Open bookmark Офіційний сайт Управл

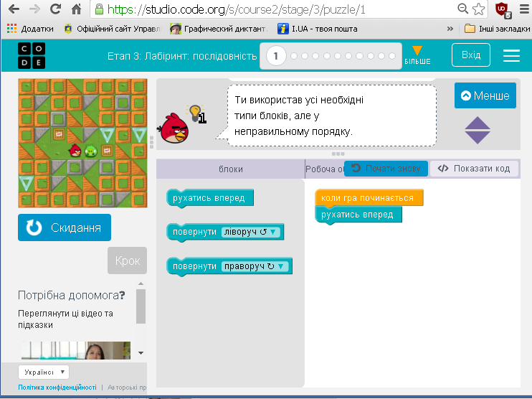pos(112,29)
